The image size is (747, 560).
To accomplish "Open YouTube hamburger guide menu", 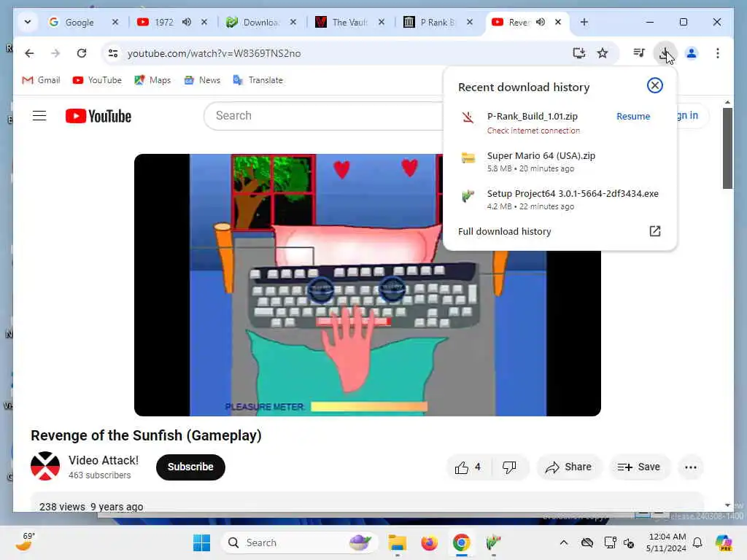I will tap(39, 116).
